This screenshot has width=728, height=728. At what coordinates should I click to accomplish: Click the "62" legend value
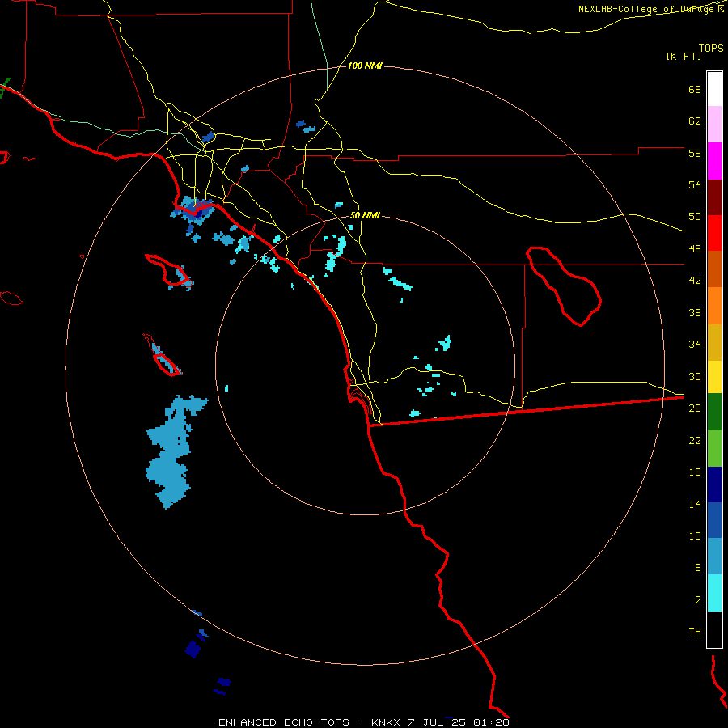point(695,121)
